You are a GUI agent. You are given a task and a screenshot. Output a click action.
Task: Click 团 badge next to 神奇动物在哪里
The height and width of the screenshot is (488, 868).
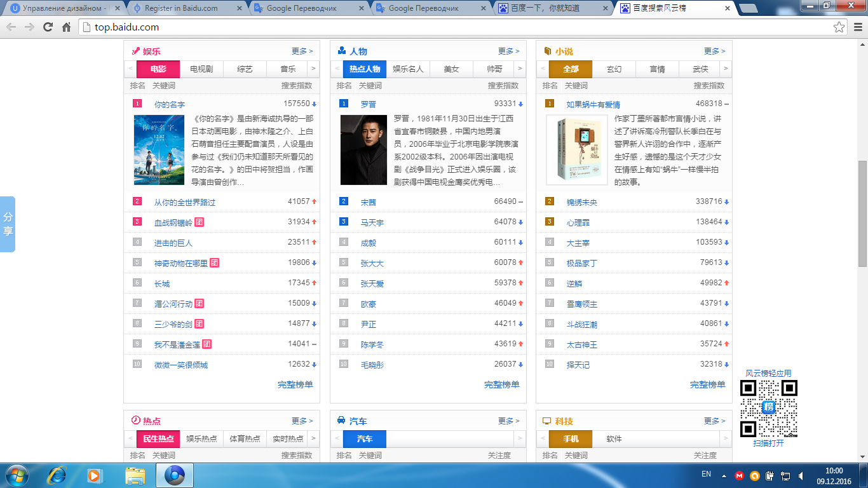[215, 263]
